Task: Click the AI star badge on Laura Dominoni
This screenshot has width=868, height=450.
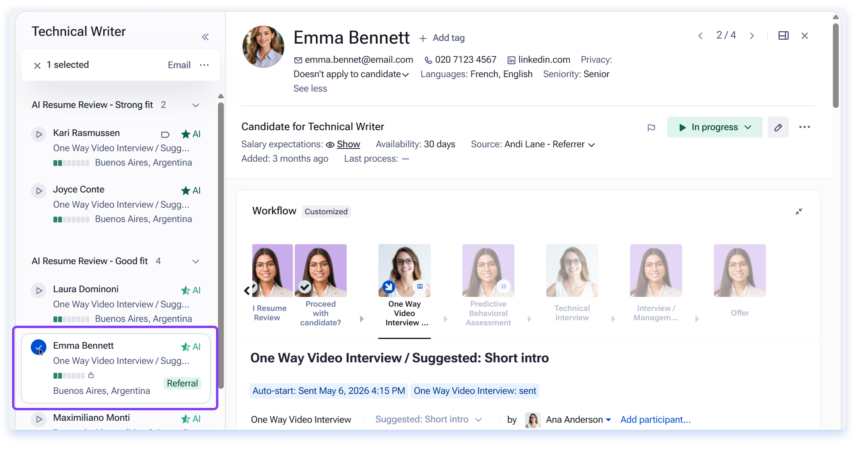Action: click(191, 290)
